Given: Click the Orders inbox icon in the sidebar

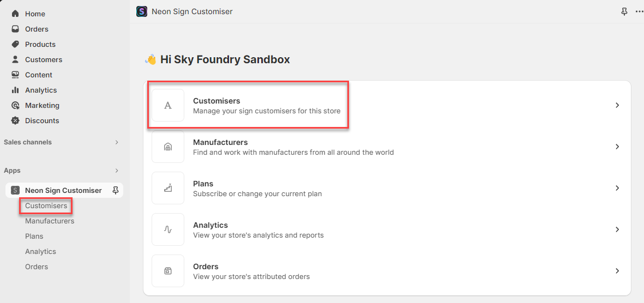Looking at the screenshot, I should (x=15, y=29).
